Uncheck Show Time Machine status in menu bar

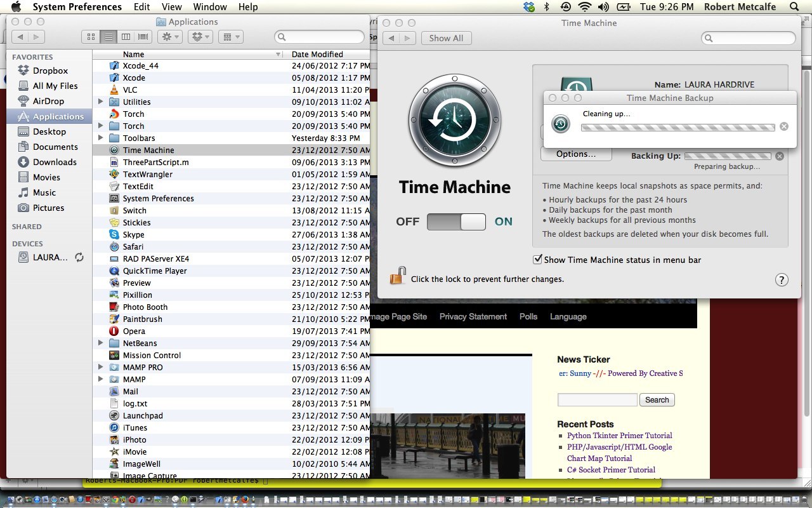tap(538, 259)
